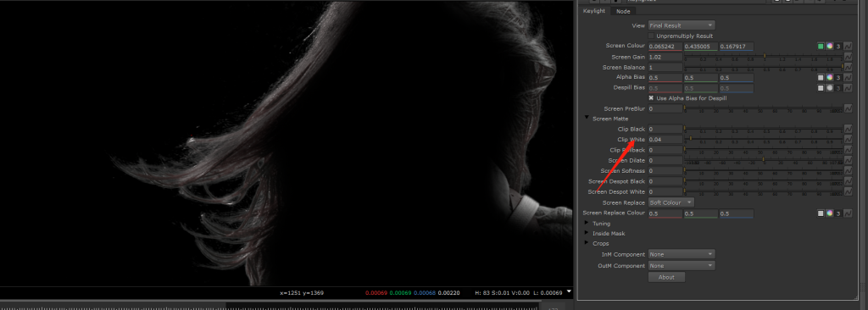Enable Unpremultiply Result checkbox
The width and height of the screenshot is (868, 310).
pyautogui.click(x=651, y=36)
